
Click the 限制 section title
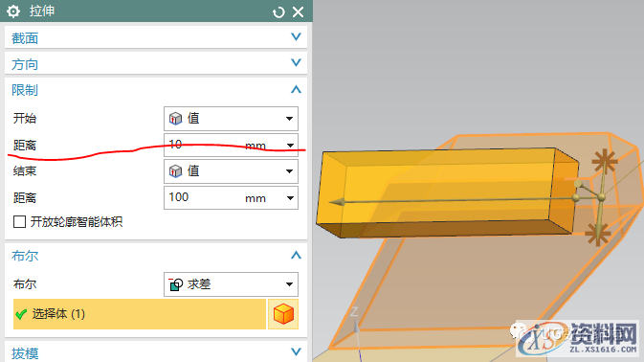pyautogui.click(x=25, y=90)
